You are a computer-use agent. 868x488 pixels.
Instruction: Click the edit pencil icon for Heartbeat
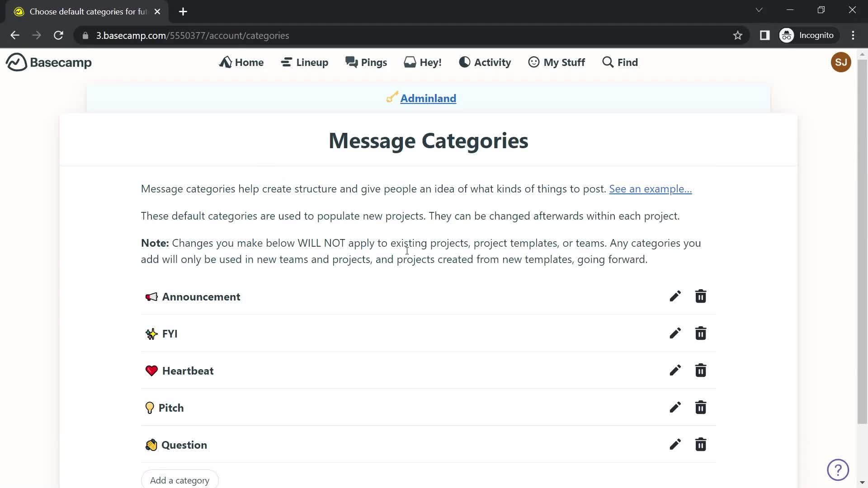coord(675,371)
